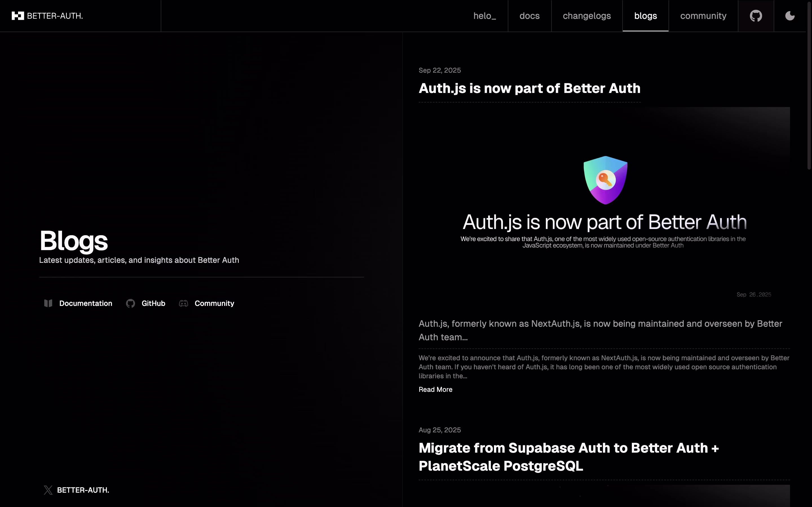Click the Community link in left panel
The height and width of the screenshot is (507, 812).
coord(214,303)
